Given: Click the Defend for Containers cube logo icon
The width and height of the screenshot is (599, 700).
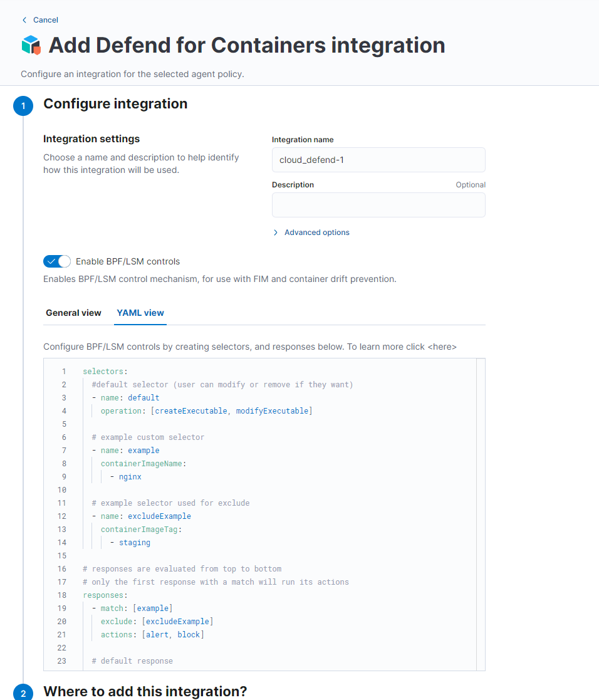Looking at the screenshot, I should [31, 45].
